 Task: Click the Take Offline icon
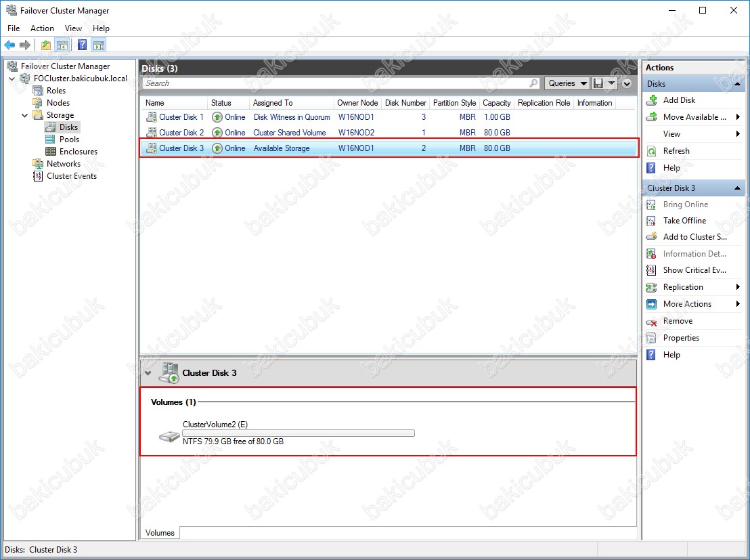[x=651, y=221]
